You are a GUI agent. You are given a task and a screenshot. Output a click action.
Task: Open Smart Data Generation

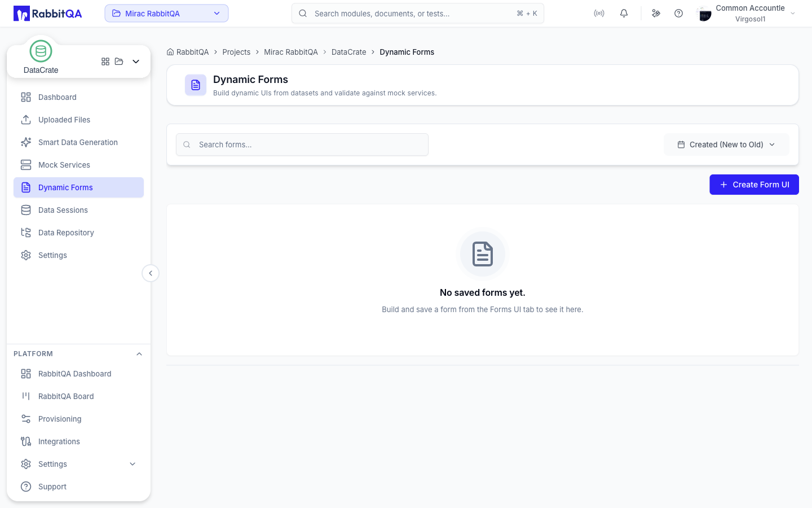pos(78,142)
